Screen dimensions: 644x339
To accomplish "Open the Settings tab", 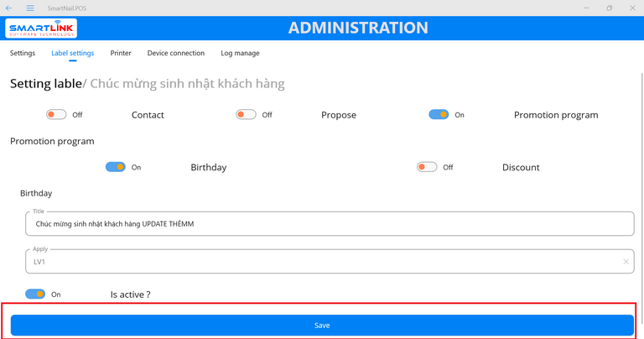I will point(23,53).
